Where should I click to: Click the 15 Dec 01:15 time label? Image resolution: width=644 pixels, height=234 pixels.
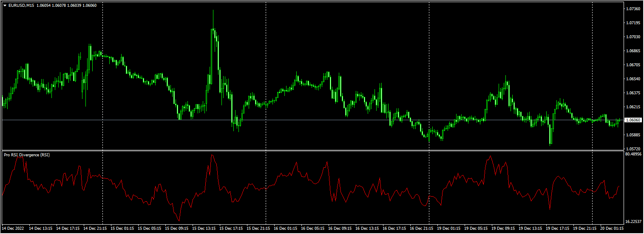coord(122,228)
